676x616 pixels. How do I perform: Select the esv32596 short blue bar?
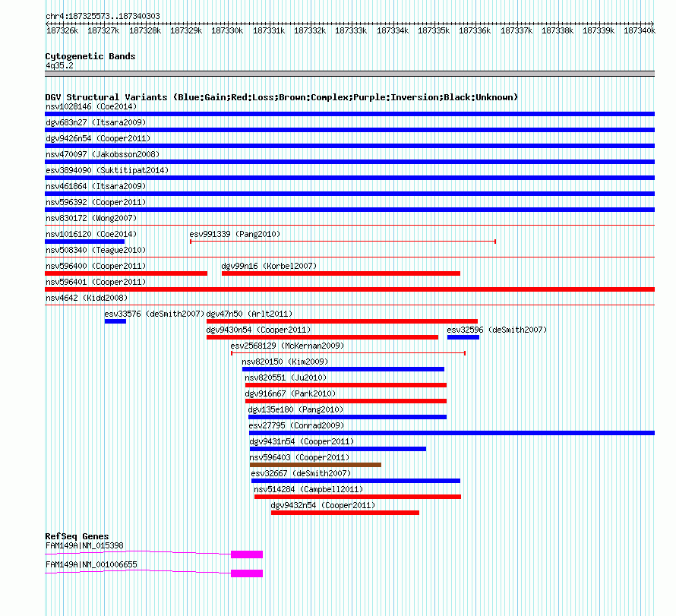[x=463, y=337]
